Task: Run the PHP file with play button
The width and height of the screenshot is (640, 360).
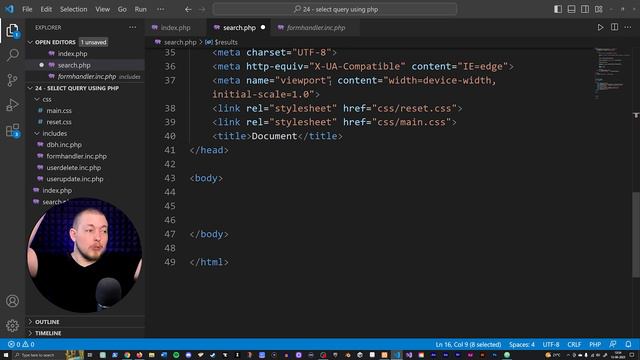Action: pyautogui.click(x=600, y=27)
